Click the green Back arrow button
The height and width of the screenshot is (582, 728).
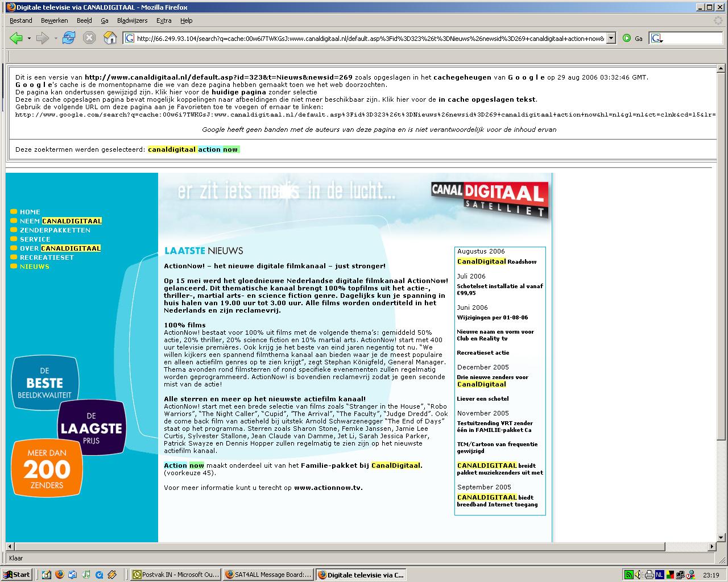(16, 38)
